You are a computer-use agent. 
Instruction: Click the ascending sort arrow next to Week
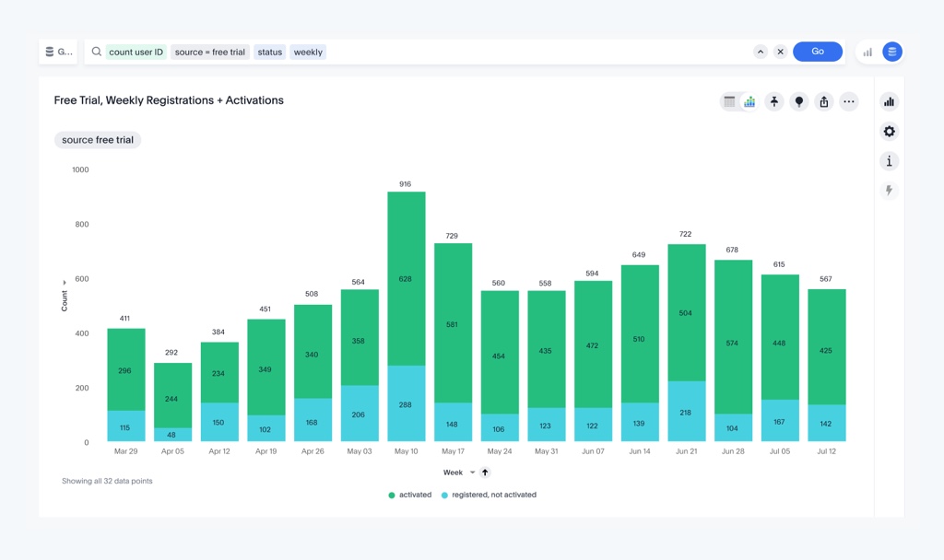tap(484, 472)
